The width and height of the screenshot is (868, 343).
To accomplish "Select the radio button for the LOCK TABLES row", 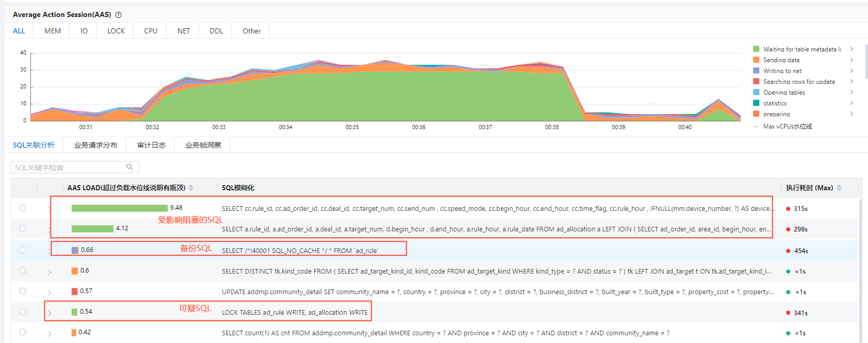I will click(x=23, y=312).
